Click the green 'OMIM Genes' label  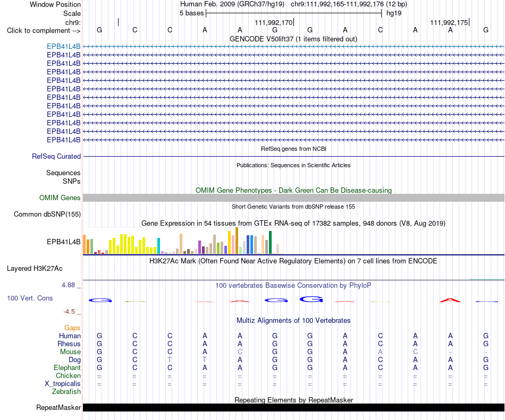60,198
